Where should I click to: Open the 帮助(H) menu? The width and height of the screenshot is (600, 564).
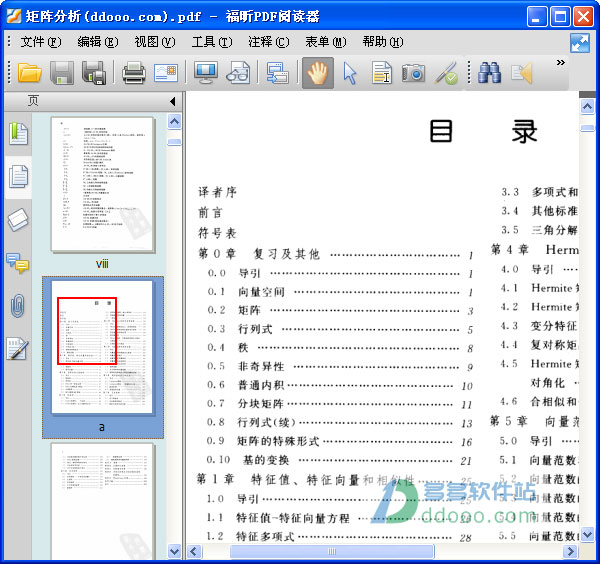(383, 42)
